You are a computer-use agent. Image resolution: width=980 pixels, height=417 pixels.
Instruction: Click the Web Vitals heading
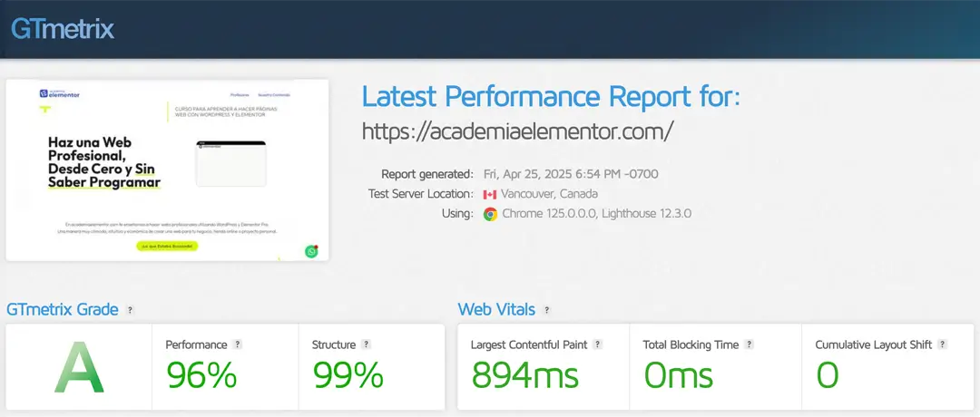[496, 310]
